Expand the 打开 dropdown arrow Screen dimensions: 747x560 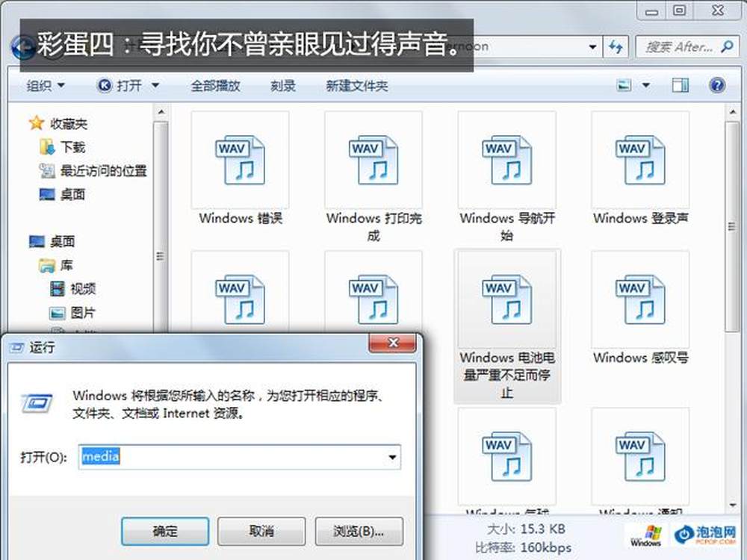pos(155,86)
